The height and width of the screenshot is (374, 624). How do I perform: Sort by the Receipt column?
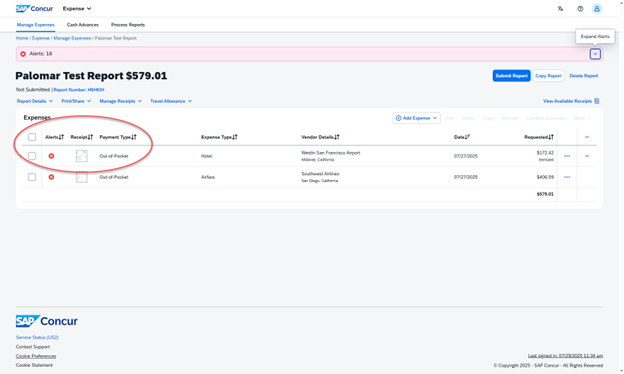82,137
